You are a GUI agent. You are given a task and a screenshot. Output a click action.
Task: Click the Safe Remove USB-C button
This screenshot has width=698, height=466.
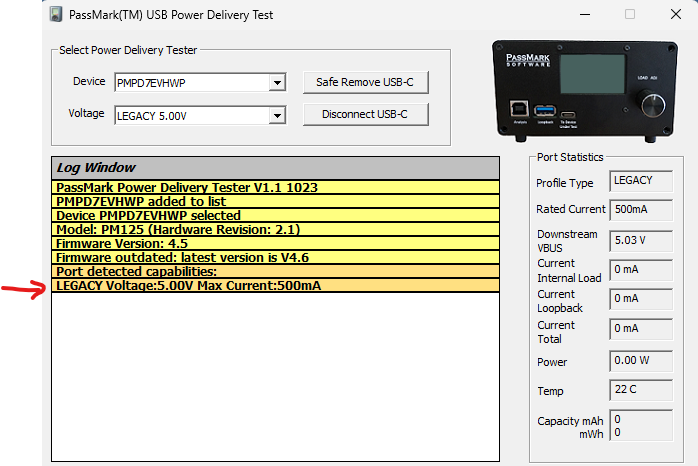pyautogui.click(x=365, y=82)
